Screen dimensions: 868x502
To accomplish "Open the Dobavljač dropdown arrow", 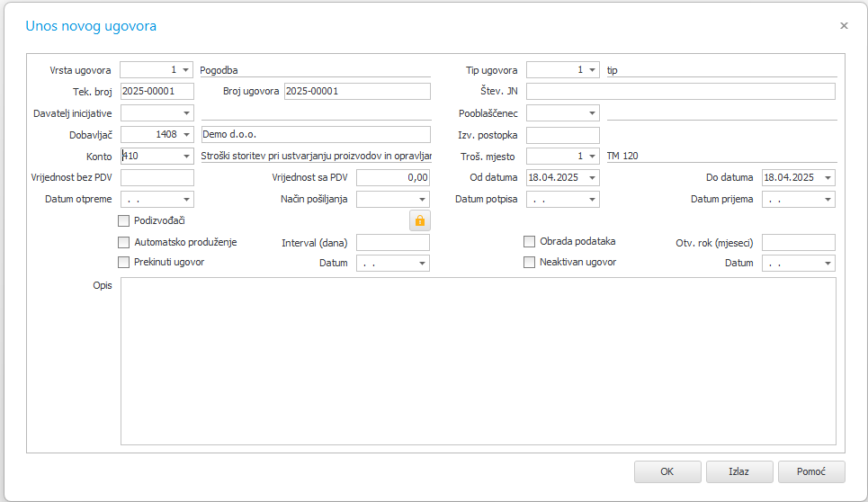I will click(x=186, y=134).
